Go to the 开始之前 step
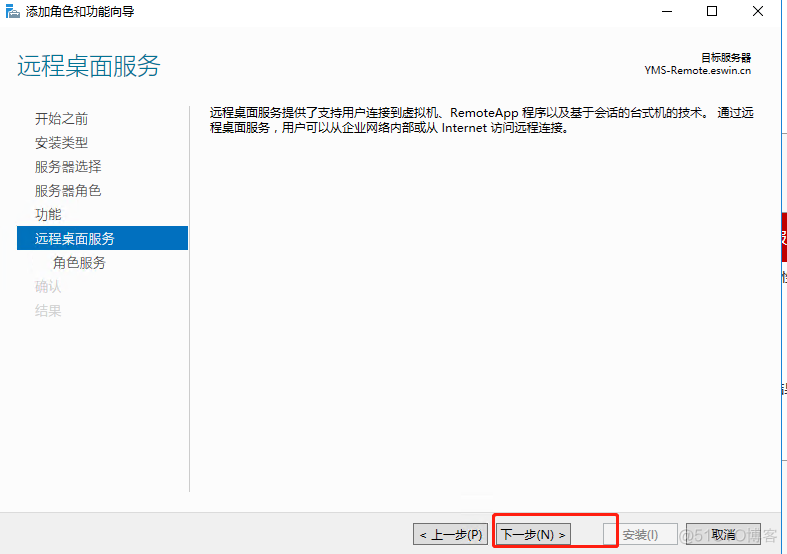This screenshot has height=554, width=787. point(61,119)
